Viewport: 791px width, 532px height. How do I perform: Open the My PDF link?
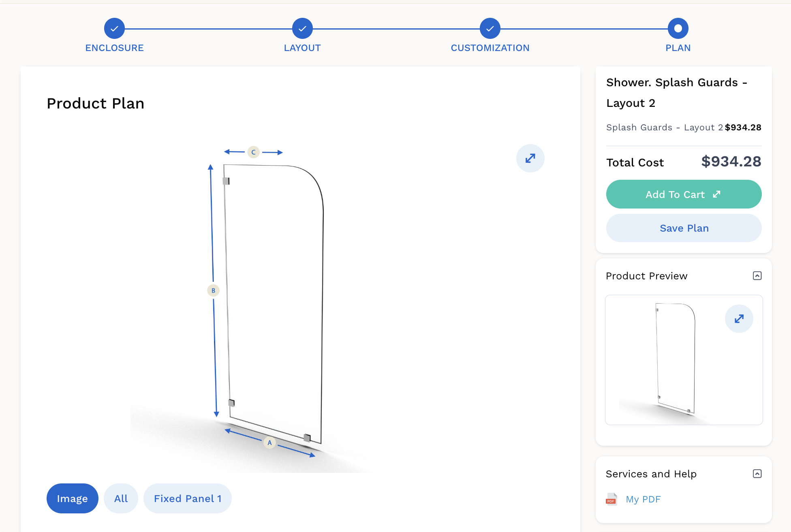643,499
